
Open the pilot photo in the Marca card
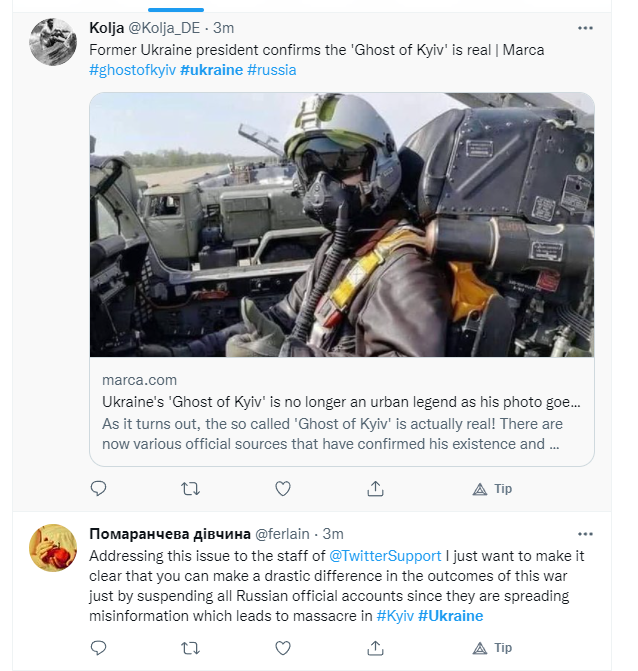click(x=342, y=224)
